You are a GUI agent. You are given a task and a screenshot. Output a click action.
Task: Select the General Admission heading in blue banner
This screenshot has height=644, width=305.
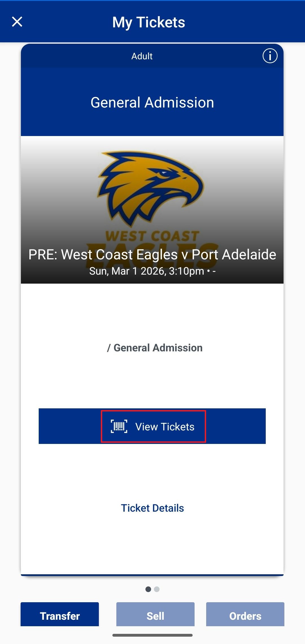tap(152, 102)
